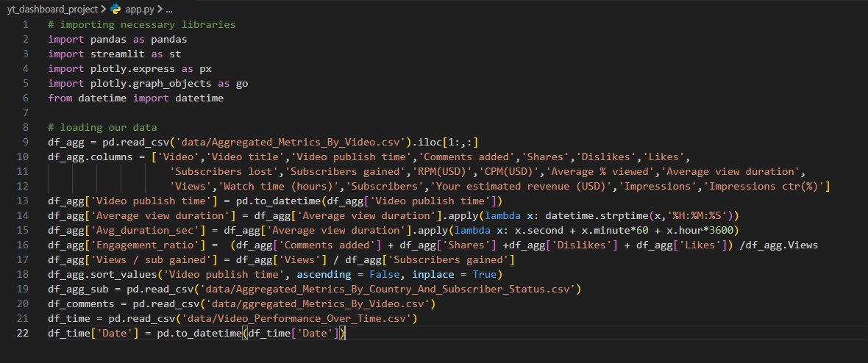This screenshot has width=868, height=363.
Task: Click the 'False' keyword on line 18
Action: pyautogui.click(x=384, y=275)
